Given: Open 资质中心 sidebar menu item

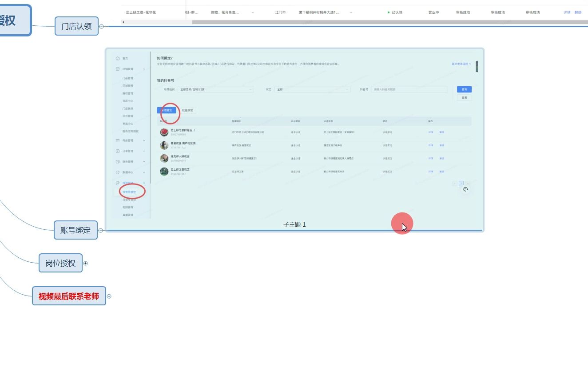Looking at the screenshot, I should [128, 101].
